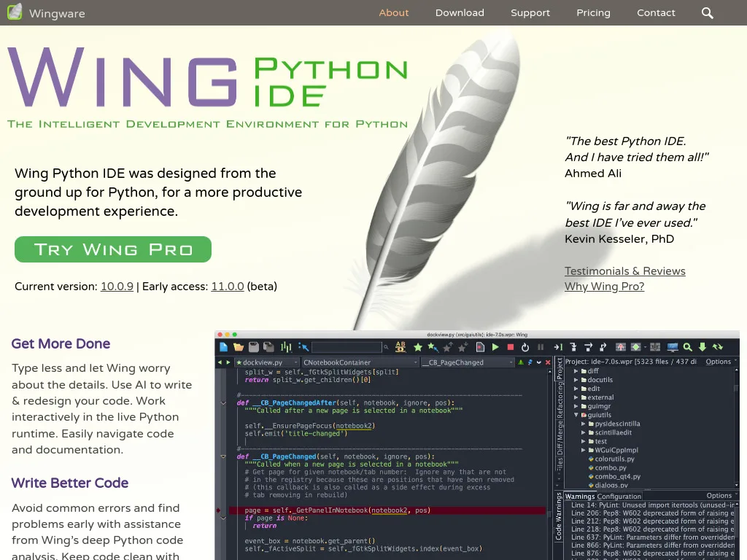This screenshot has width=747, height=560.
Task: Switch to the Configuration tab
Action: pos(619,495)
